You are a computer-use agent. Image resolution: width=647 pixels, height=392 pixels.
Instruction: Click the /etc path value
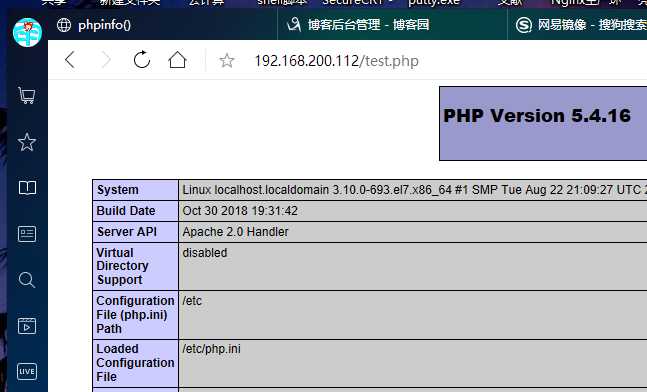[192, 301]
